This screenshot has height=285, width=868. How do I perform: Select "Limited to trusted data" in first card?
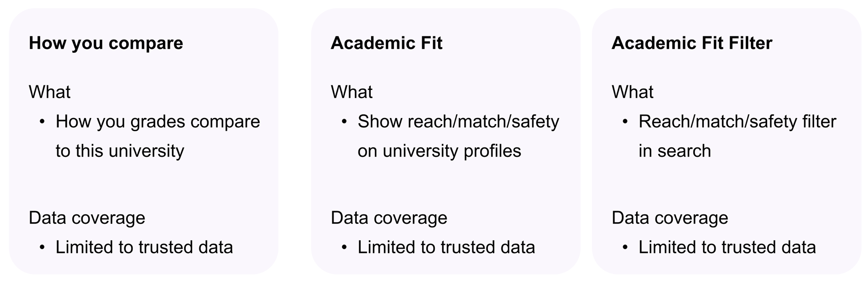coord(144,247)
